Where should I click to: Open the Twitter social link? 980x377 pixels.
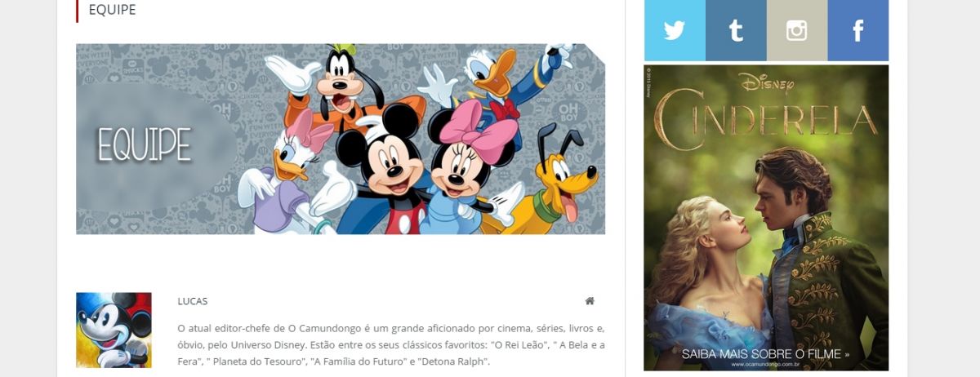point(675,30)
